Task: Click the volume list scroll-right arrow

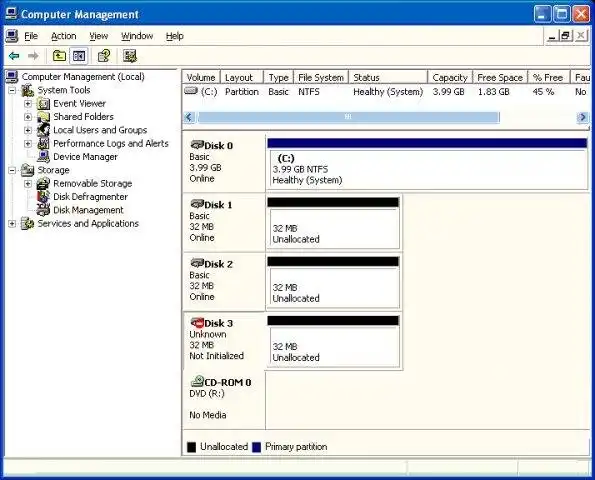Action: point(582,117)
